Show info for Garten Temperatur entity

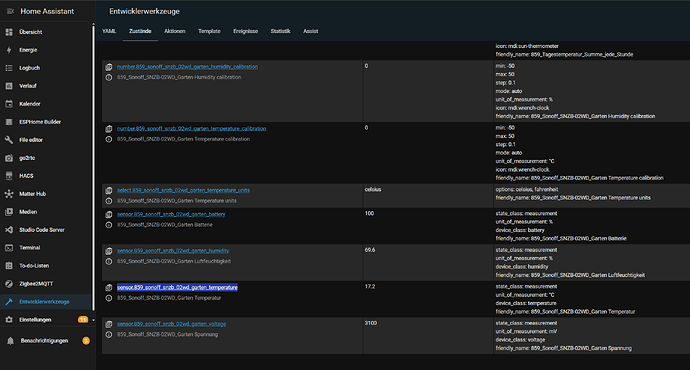click(x=109, y=298)
